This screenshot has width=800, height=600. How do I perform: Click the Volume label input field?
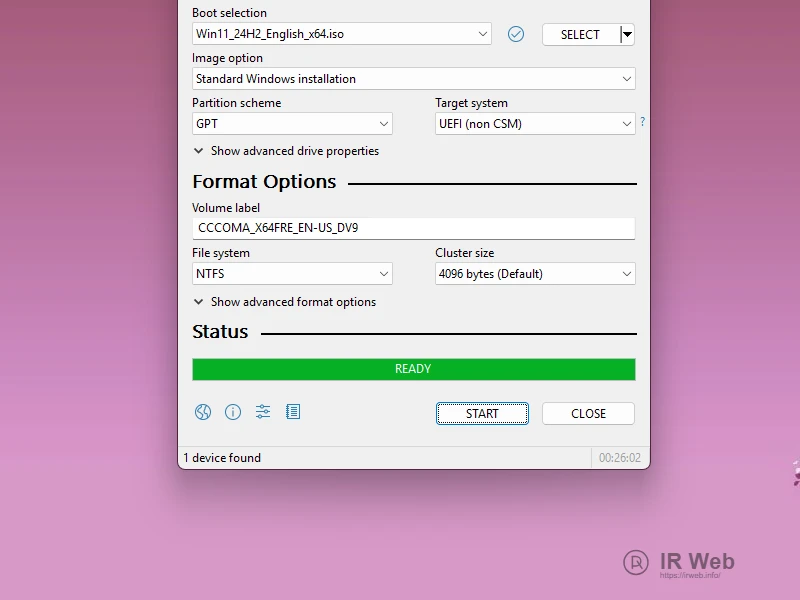414,228
